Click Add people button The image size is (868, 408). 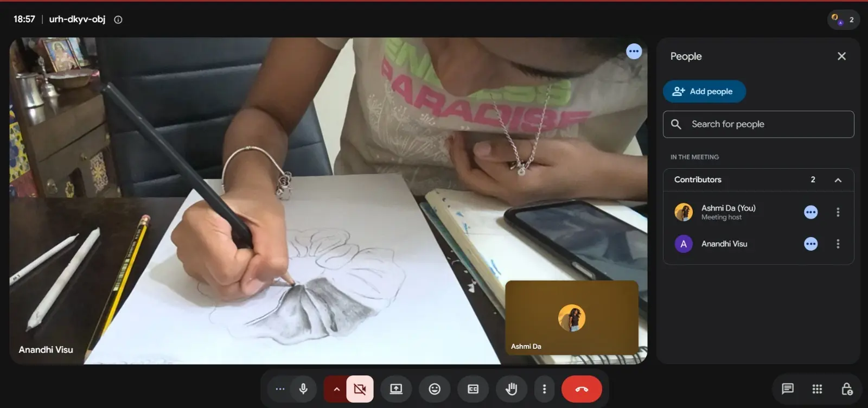[704, 92]
